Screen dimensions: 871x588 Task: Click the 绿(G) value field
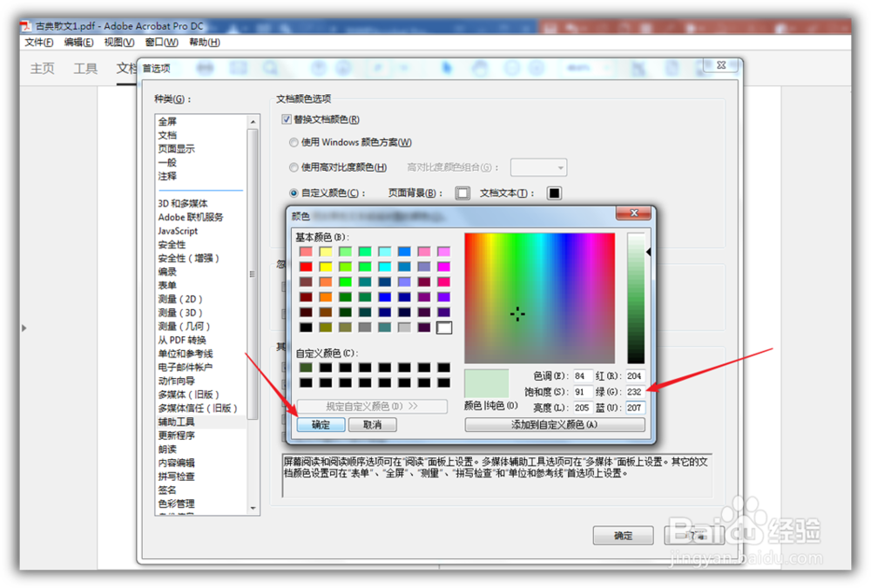[x=635, y=392]
